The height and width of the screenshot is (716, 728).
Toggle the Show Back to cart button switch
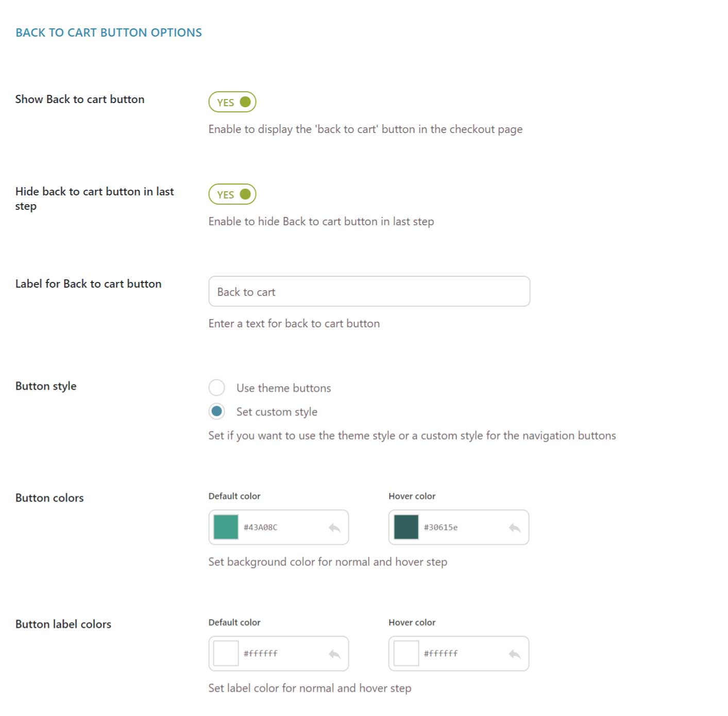tap(232, 102)
